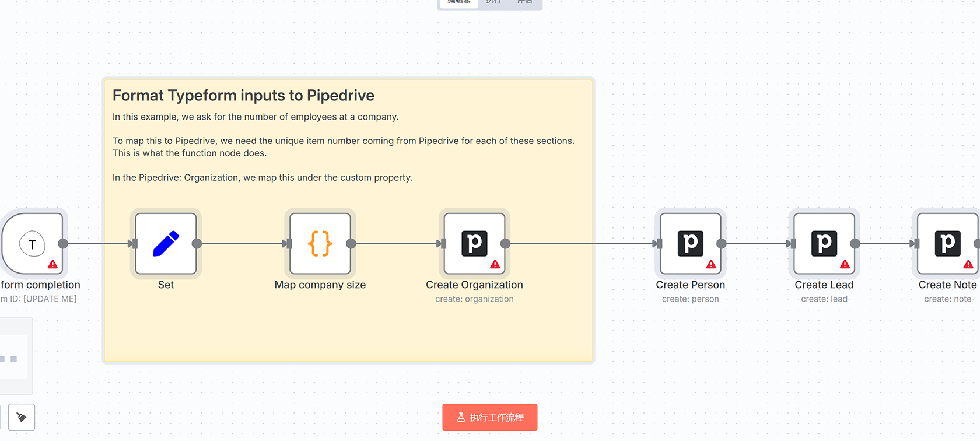The height and width of the screenshot is (441, 980).
Task: Open the Map company size code node
Action: pos(320,244)
